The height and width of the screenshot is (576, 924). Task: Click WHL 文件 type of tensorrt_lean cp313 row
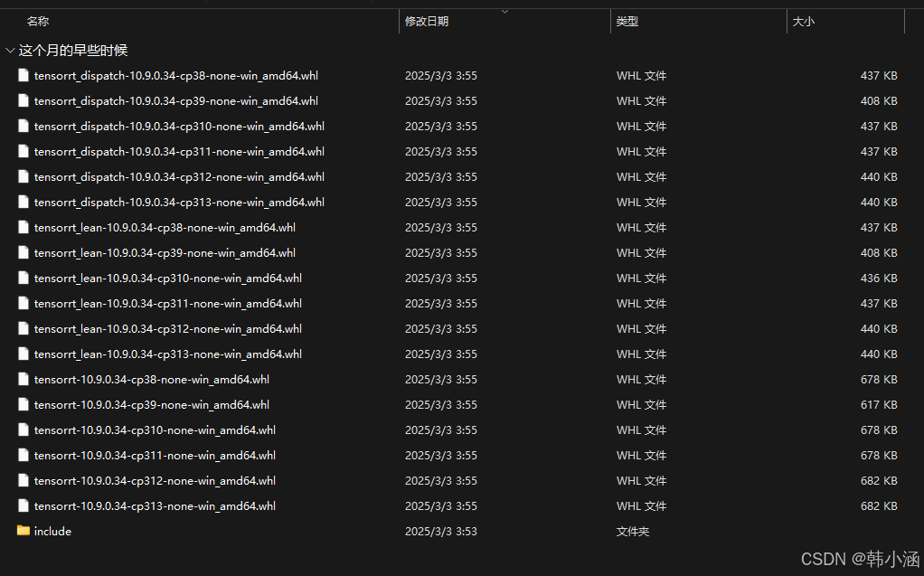[x=641, y=354]
